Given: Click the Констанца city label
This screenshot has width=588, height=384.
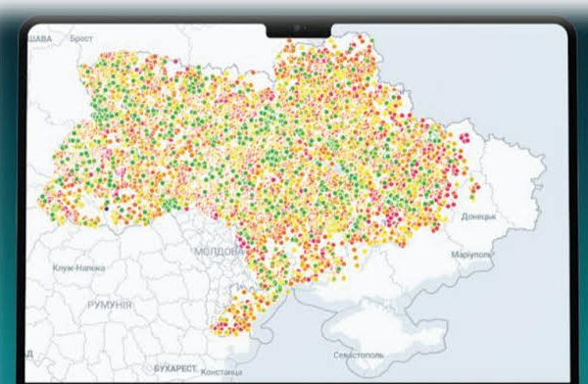Looking at the screenshot, I should click(221, 372).
